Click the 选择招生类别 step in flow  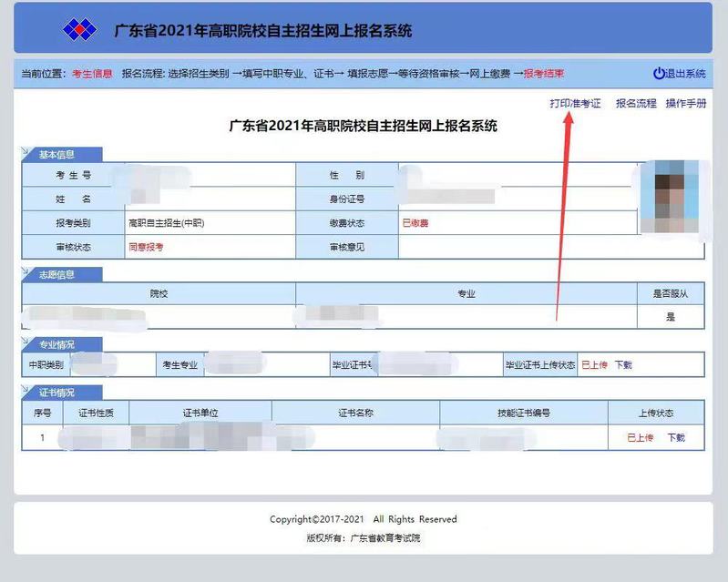point(198,74)
